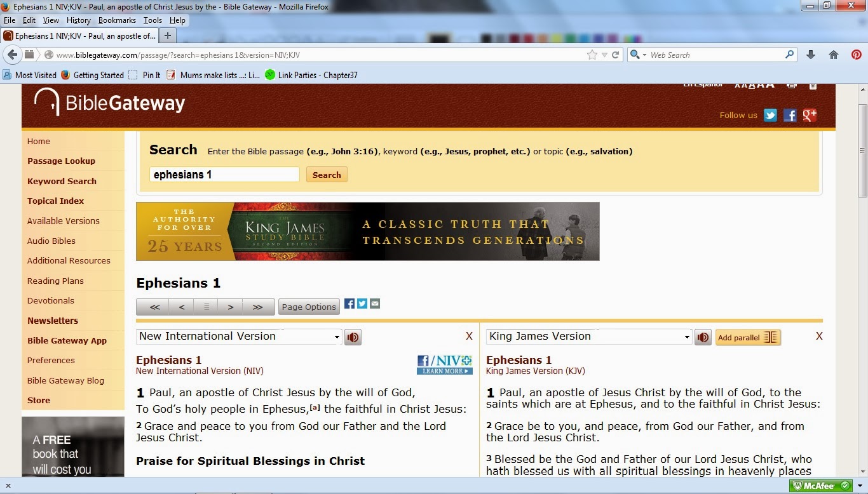Click the KJV audio speaker icon
The height and width of the screenshot is (494, 868).
[703, 337]
